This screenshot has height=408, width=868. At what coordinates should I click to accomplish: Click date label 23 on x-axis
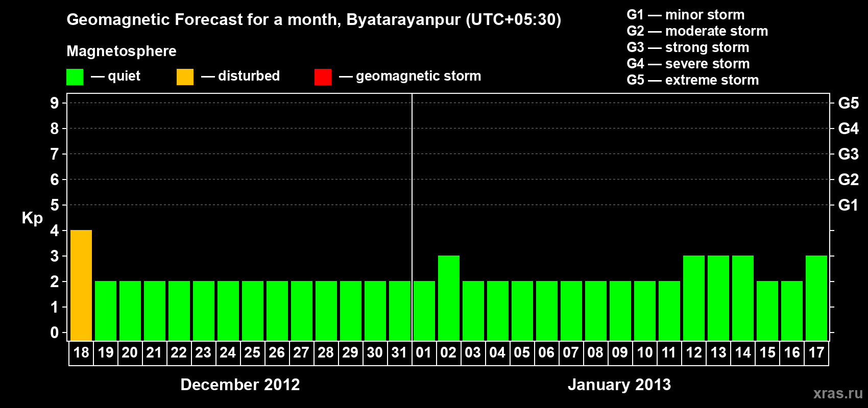pyautogui.click(x=203, y=352)
